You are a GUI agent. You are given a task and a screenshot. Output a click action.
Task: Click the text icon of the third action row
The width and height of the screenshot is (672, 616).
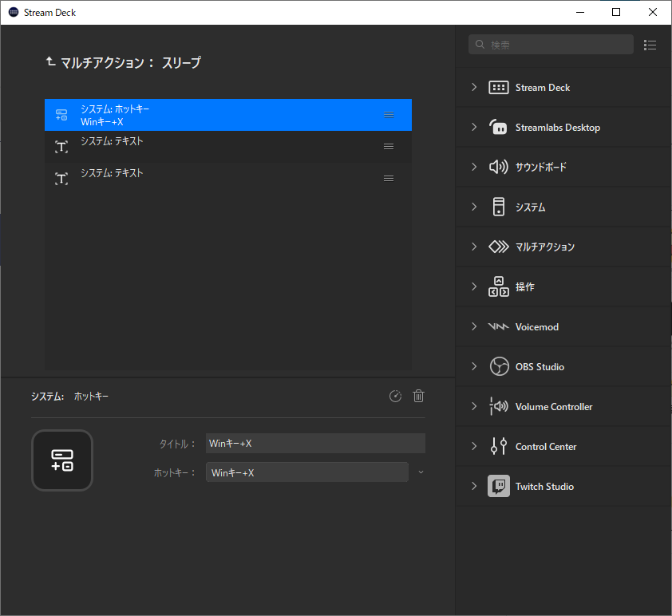(x=61, y=179)
